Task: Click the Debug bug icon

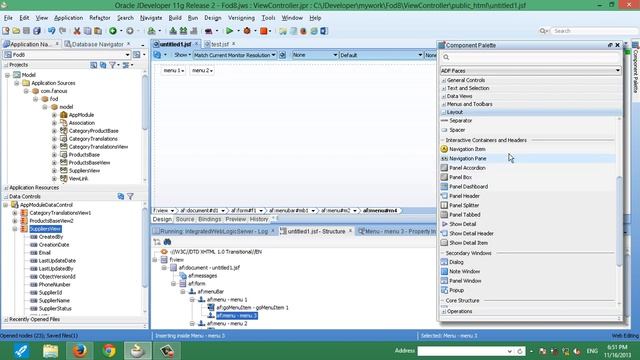Action: click(x=247, y=31)
